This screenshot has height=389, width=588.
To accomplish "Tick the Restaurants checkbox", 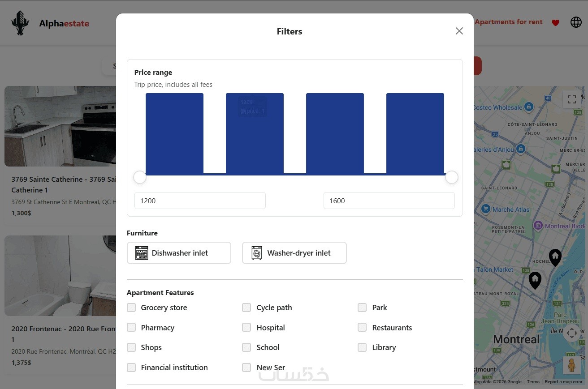I will pos(362,328).
